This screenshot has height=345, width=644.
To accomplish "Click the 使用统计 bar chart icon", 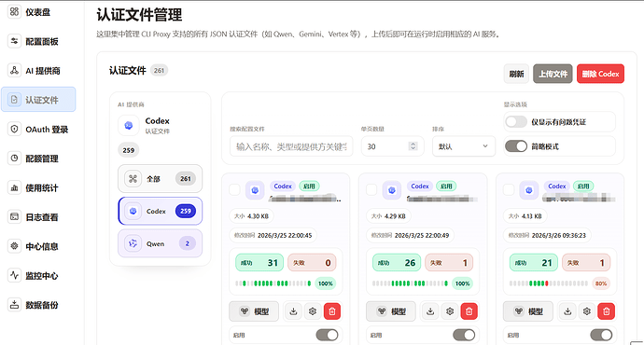I will [14, 187].
